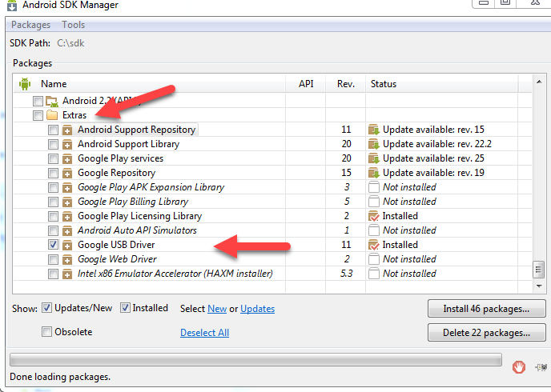Image resolution: width=551 pixels, height=392 pixels.
Task: Click 'Done loading packages.' status text
Action: 60,377
